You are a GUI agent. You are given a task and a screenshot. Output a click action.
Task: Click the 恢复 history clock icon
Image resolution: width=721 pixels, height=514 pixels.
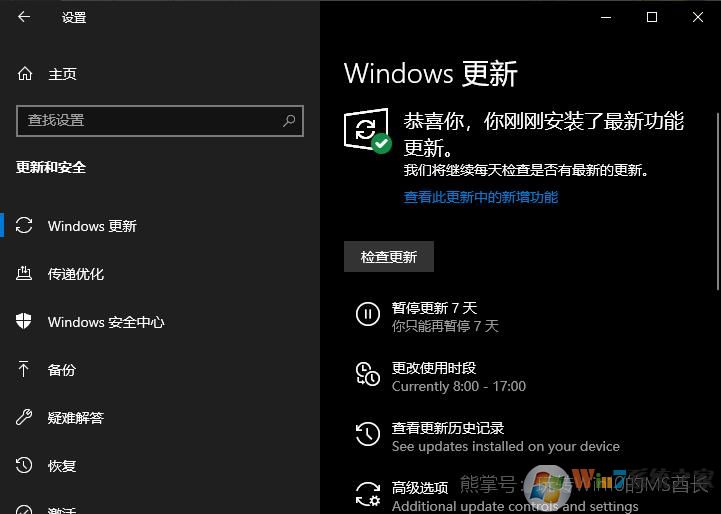click(x=24, y=465)
